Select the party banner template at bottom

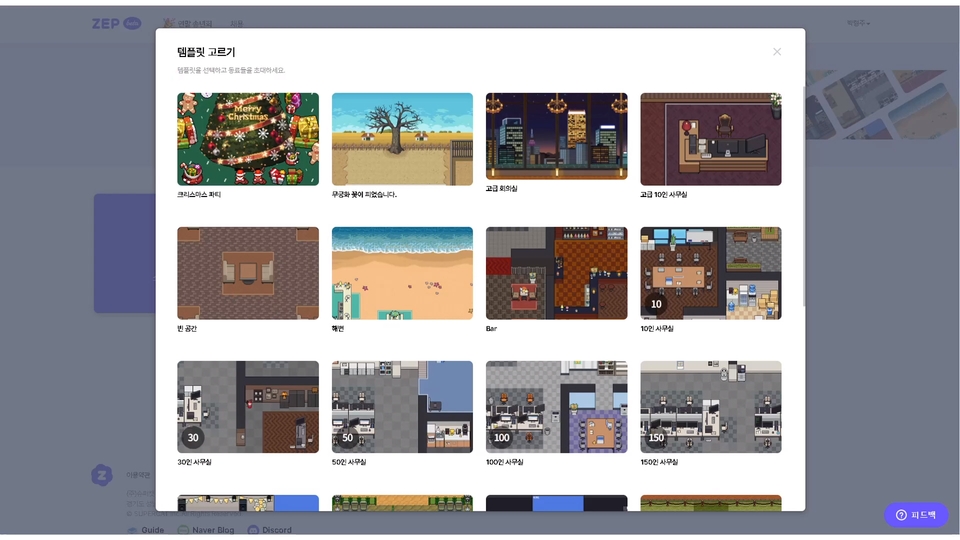(x=248, y=503)
